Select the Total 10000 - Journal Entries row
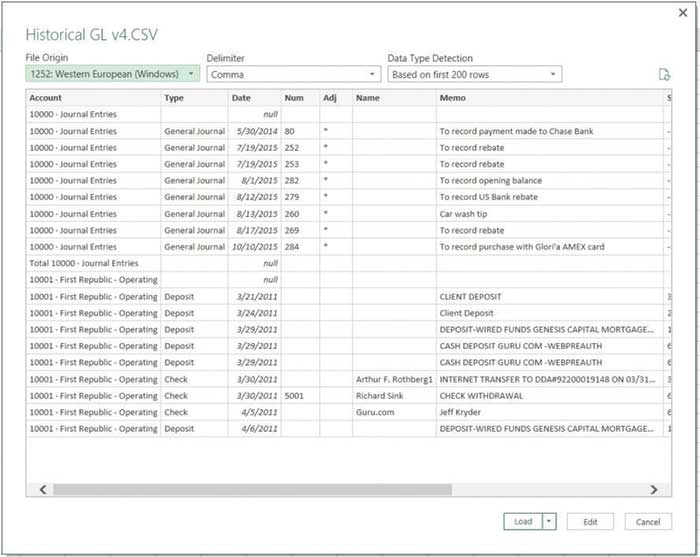 93,264
